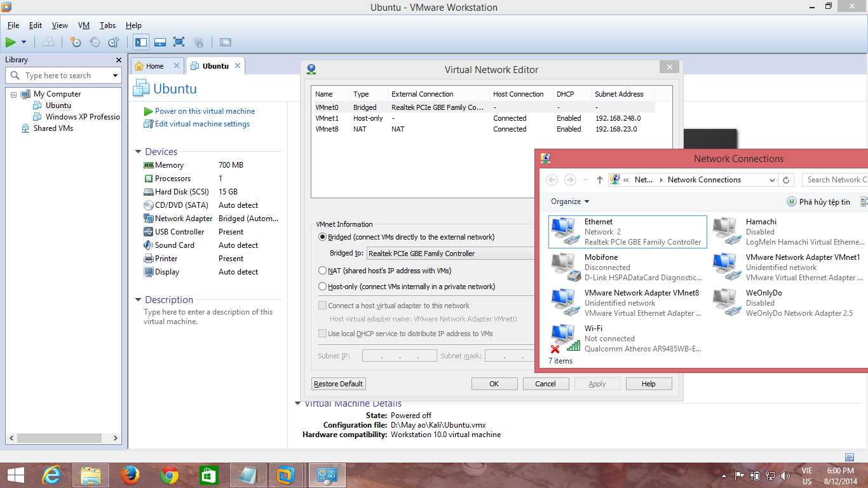Refresh the Network Connections window
The width and height of the screenshot is (868, 488).
[786, 180]
